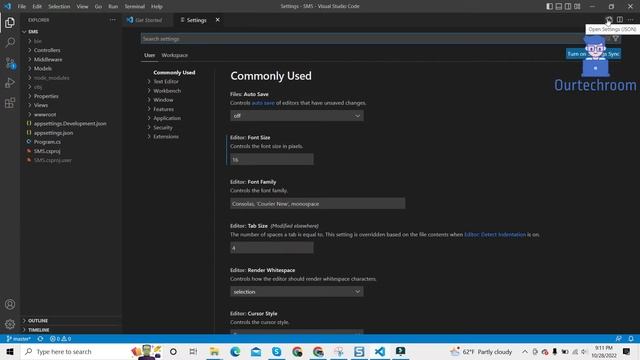
Task: Expand the Middleware folder
Action: 48,59
